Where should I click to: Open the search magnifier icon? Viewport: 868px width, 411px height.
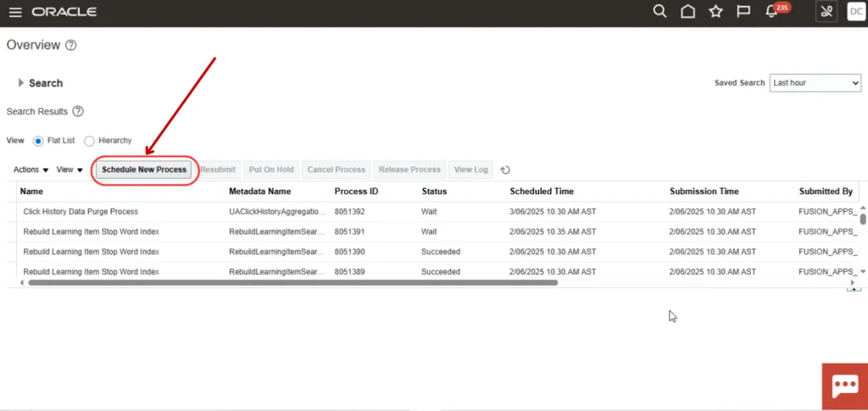point(659,12)
